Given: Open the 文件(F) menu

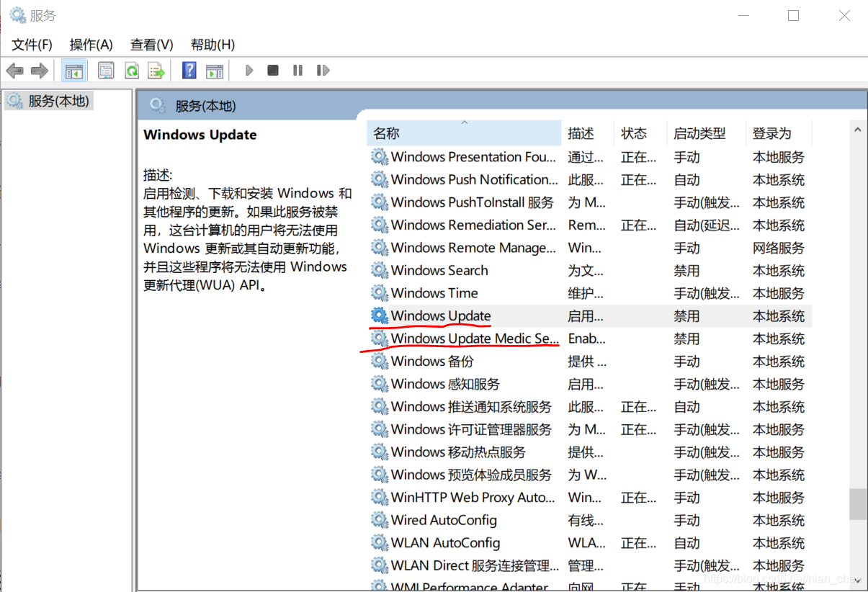Looking at the screenshot, I should 32,45.
